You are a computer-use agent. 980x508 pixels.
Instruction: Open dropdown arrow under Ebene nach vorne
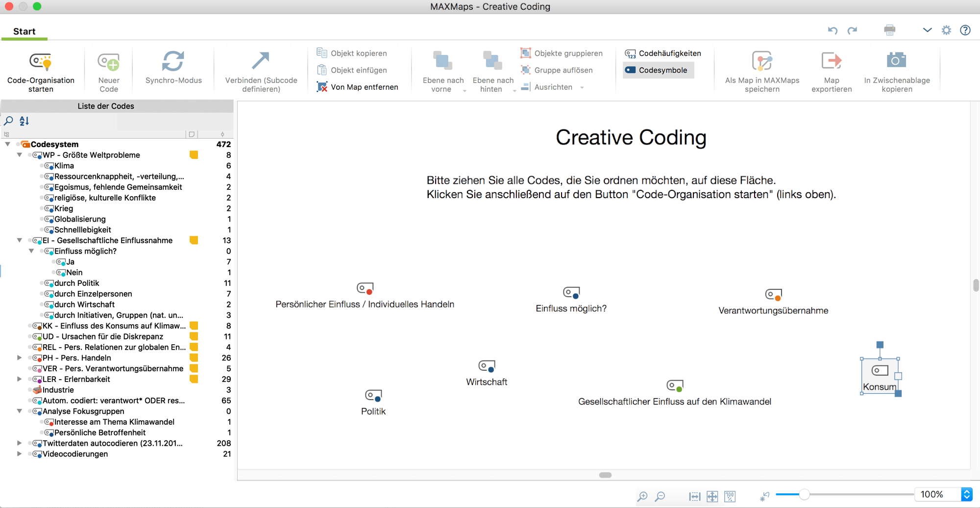[x=465, y=91]
